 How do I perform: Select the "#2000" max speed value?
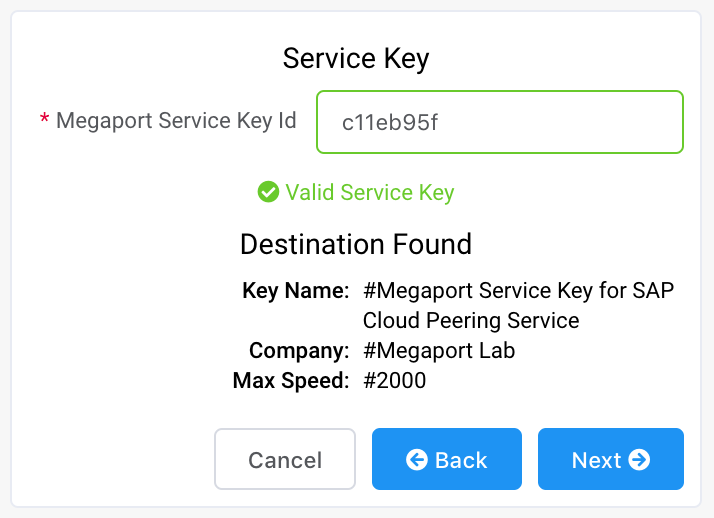394,381
